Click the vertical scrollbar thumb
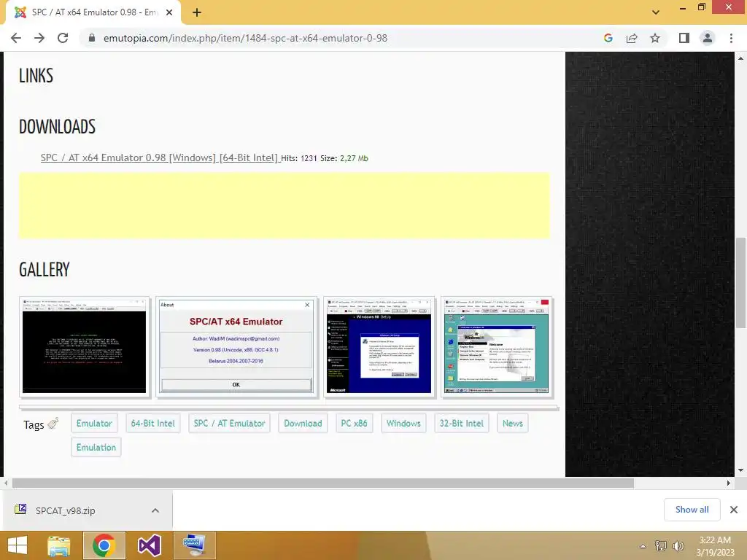 (x=741, y=282)
